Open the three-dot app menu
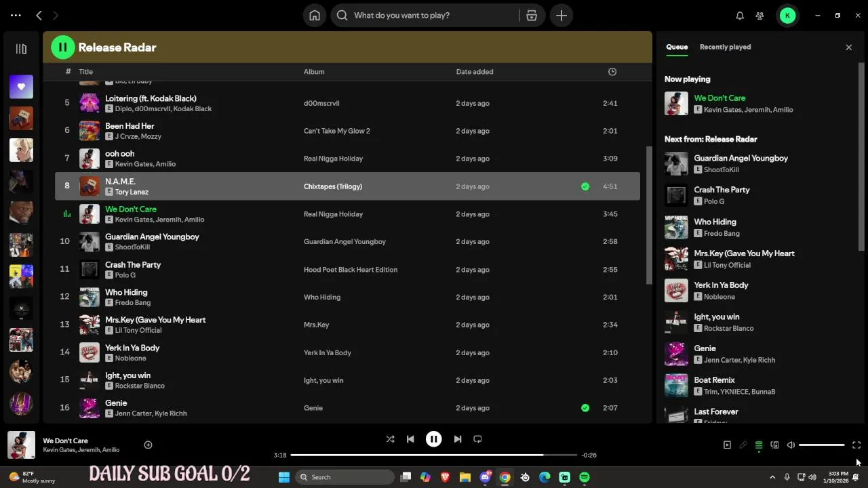868x488 pixels. point(16,15)
